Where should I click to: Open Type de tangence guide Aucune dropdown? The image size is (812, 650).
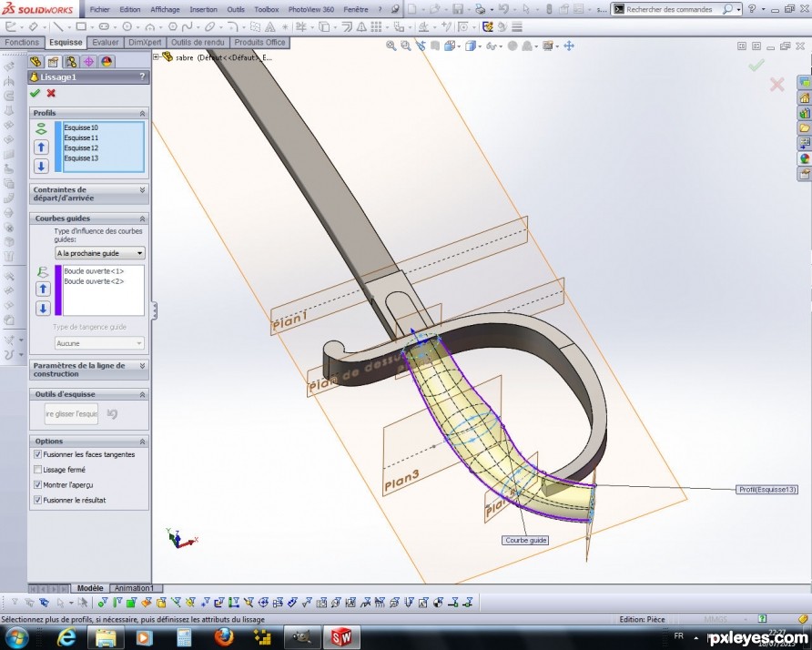point(99,343)
